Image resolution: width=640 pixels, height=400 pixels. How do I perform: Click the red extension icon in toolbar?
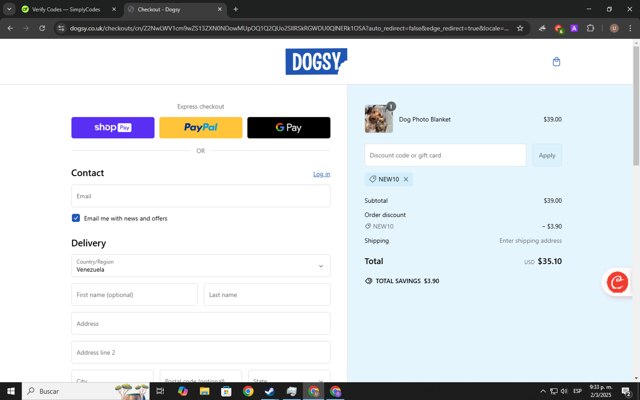(x=558, y=28)
